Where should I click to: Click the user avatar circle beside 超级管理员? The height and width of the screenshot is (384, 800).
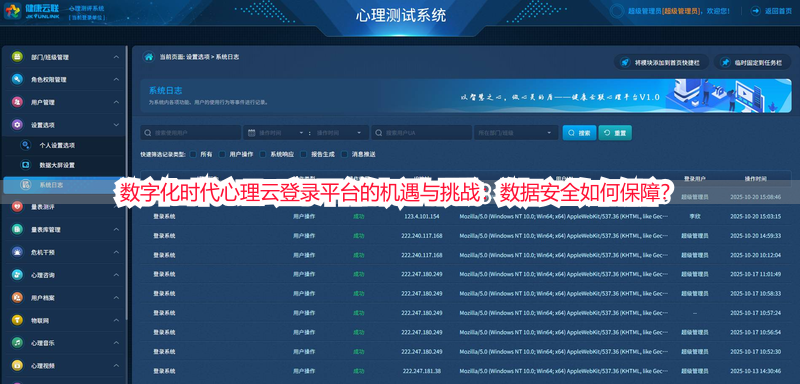[x=617, y=11]
